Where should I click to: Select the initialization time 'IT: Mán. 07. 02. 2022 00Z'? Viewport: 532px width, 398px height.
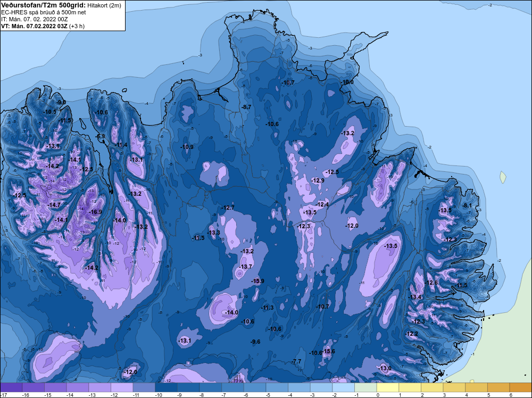[x=34, y=19]
